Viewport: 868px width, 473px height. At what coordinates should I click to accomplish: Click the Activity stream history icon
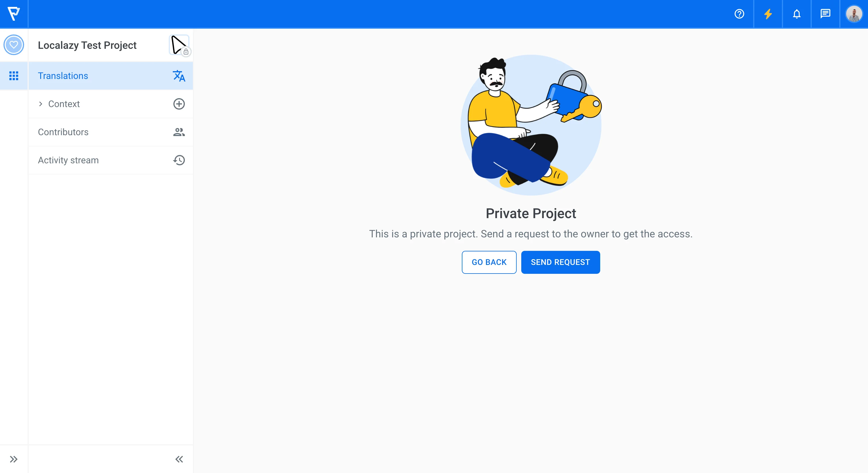click(x=179, y=160)
